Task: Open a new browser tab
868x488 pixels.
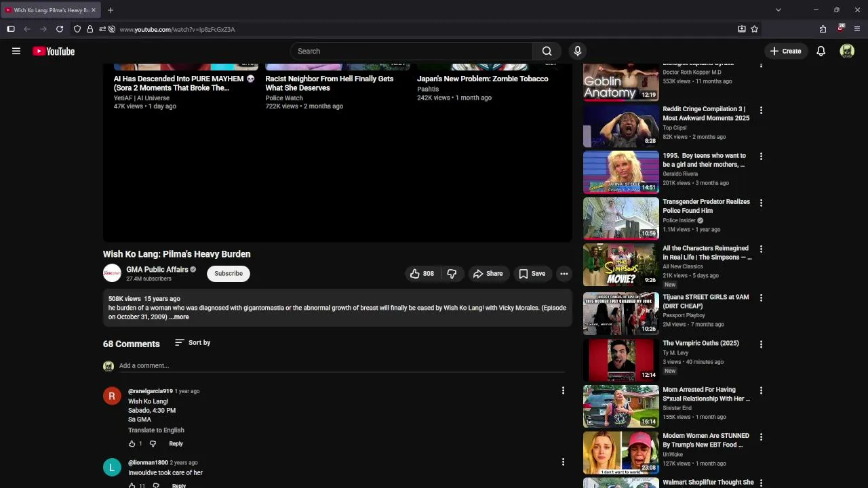Action: click(x=111, y=10)
